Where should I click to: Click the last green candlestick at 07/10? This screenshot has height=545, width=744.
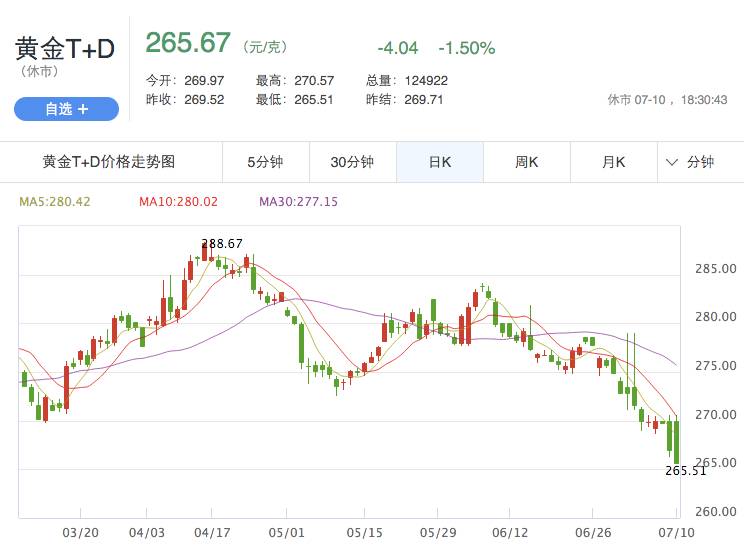coord(677,441)
